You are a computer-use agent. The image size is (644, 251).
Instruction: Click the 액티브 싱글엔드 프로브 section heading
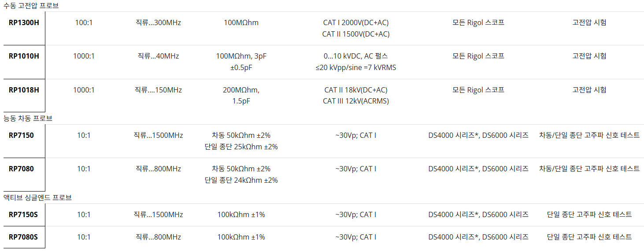tap(37, 198)
